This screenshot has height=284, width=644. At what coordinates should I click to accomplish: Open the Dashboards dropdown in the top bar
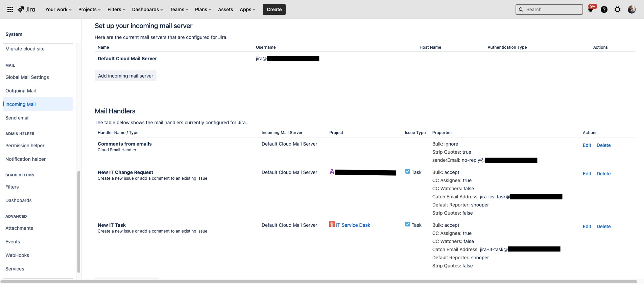point(147,9)
